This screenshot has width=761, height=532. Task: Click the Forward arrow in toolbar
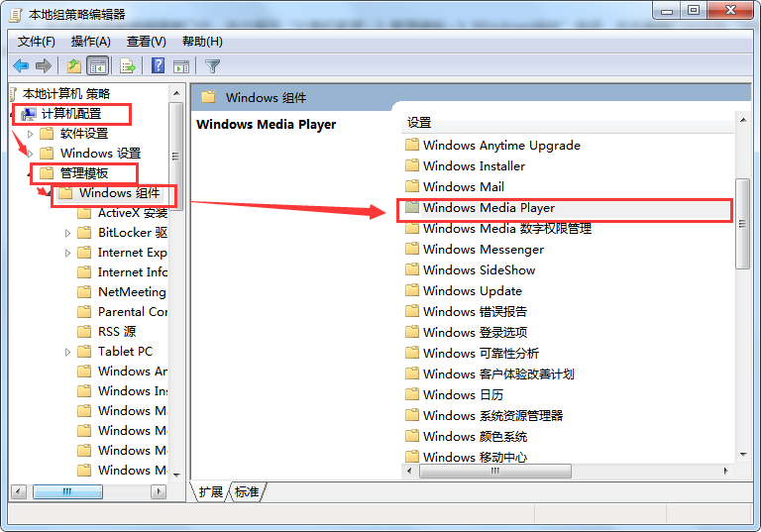[x=44, y=66]
